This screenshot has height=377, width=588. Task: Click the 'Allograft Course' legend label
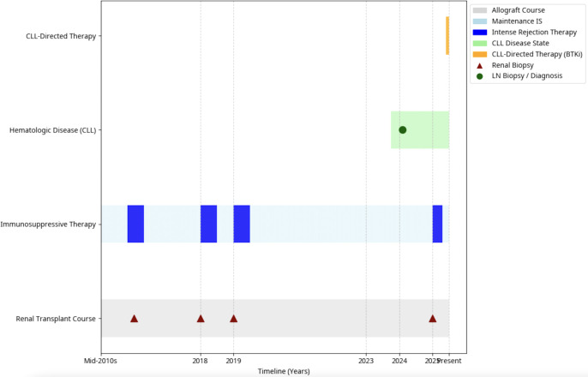(x=519, y=10)
